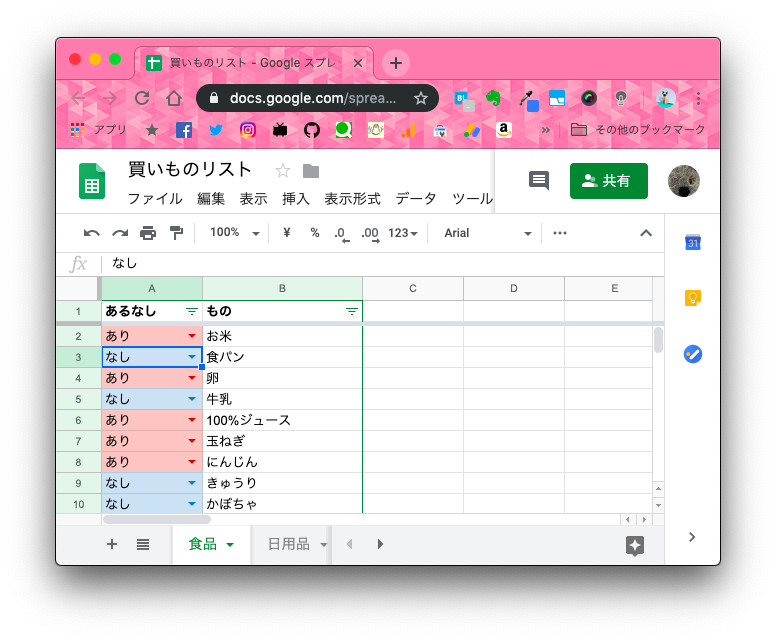This screenshot has width=776, height=639.
Task: Open dropdown in 食パン row
Action: click(x=192, y=357)
